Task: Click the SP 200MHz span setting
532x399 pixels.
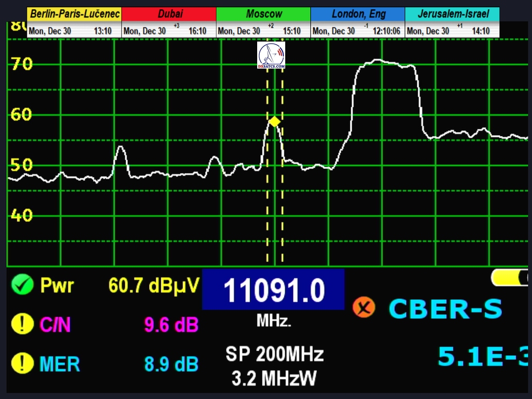Action: pyautogui.click(x=274, y=354)
